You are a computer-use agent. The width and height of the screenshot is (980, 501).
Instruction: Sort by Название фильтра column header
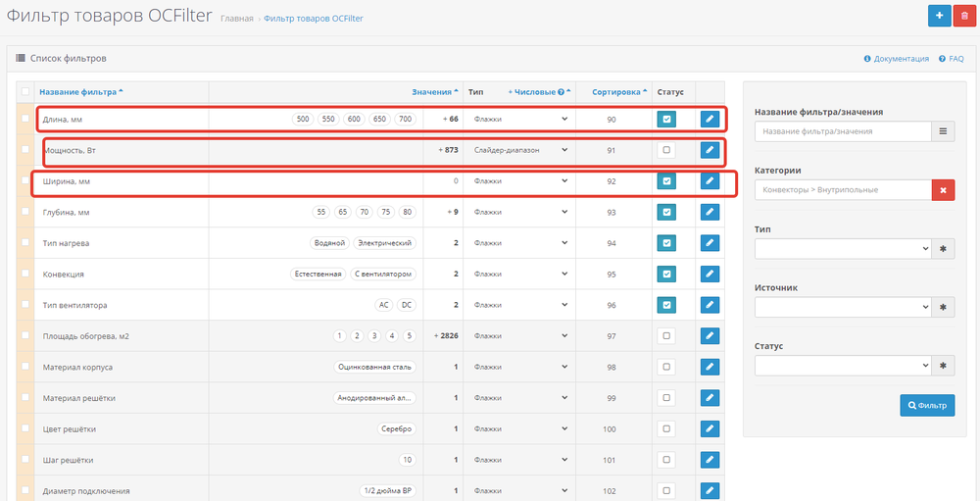point(80,91)
